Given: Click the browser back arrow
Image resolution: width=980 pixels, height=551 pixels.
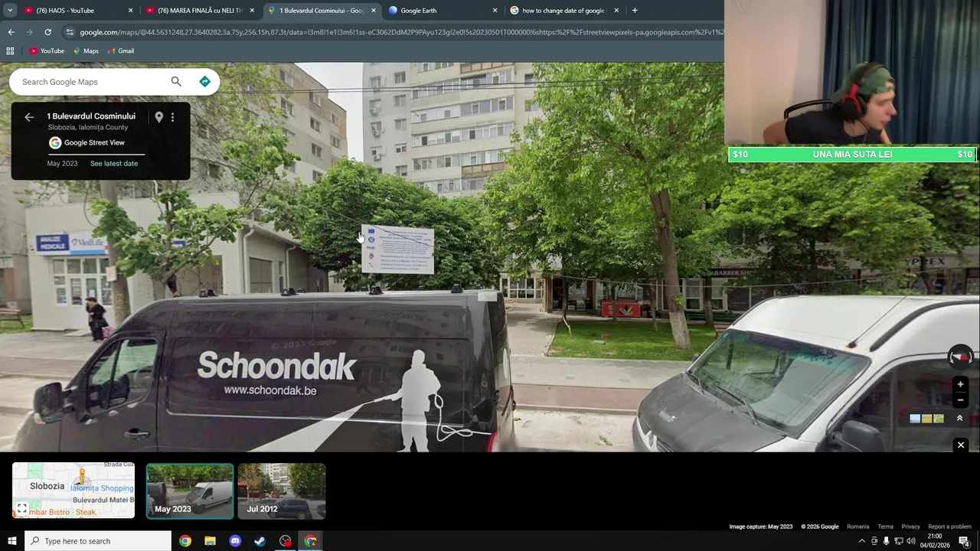Looking at the screenshot, I should click(x=11, y=32).
